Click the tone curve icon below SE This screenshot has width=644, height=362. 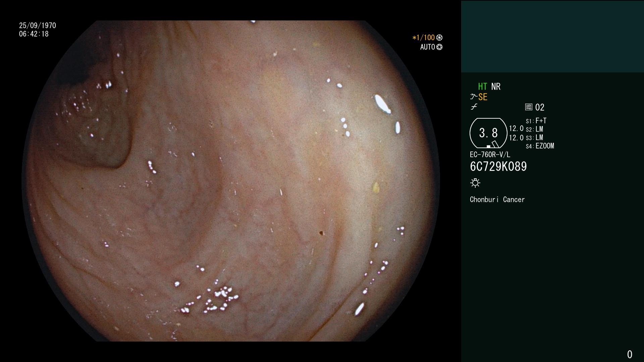(474, 107)
